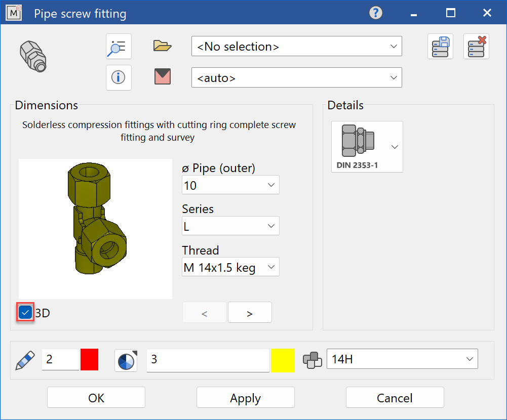
Task: Open the help question mark
Action: point(375,13)
